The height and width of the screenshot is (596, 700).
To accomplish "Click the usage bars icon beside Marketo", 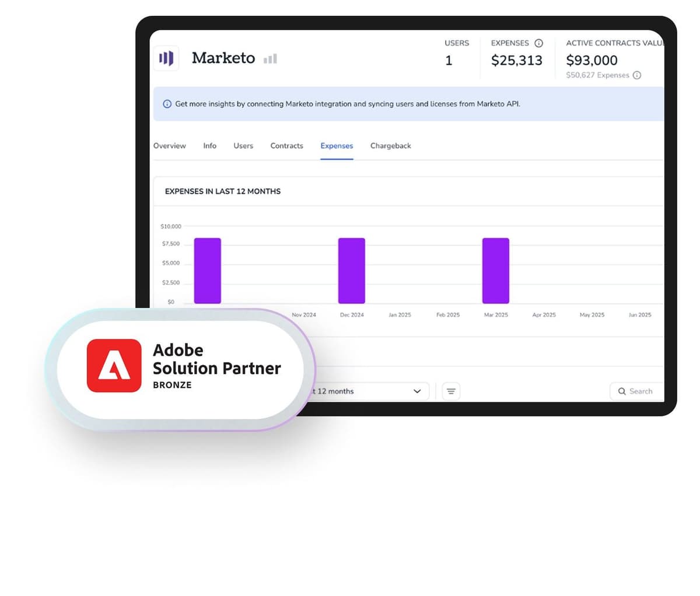I will pos(270,58).
